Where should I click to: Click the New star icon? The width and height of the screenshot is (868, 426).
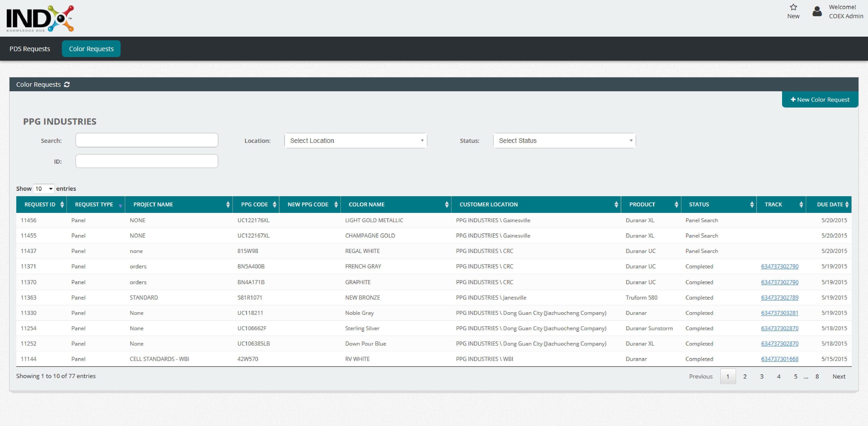click(793, 7)
